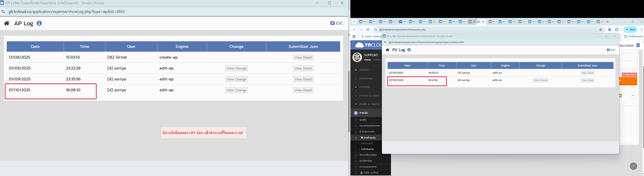Click View Change for AP log 16:08:10 entry
This screenshot has height=176, width=644.
(236, 90)
